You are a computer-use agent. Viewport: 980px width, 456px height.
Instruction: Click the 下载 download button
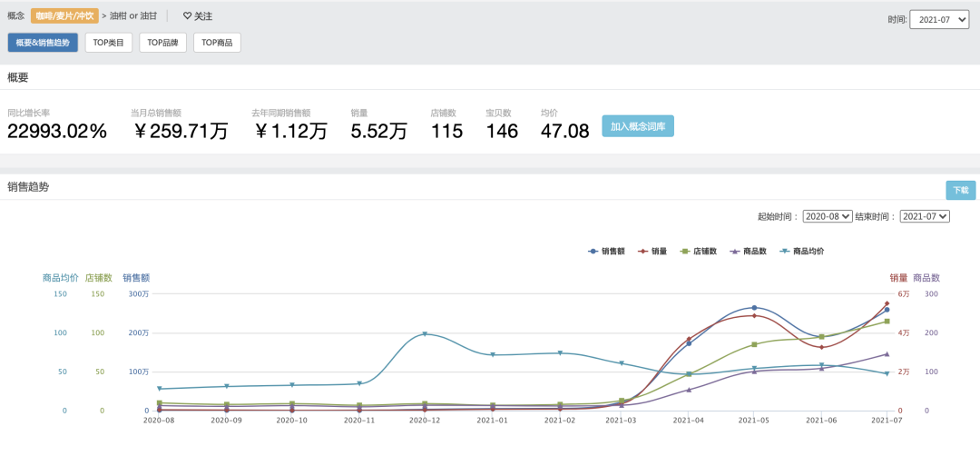(x=961, y=190)
